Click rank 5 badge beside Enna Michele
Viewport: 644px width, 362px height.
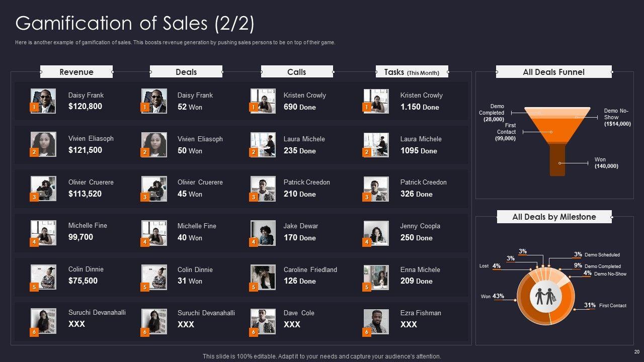[x=367, y=287]
